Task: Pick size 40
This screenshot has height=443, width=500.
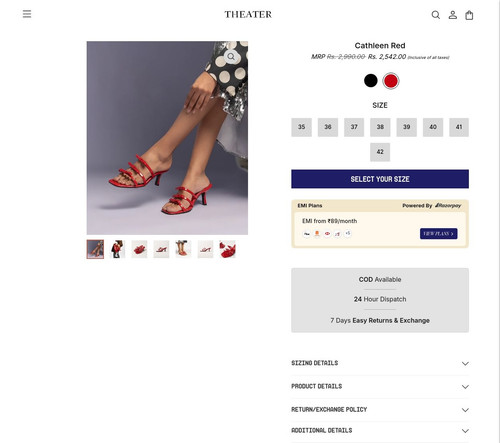Action: pyautogui.click(x=433, y=127)
